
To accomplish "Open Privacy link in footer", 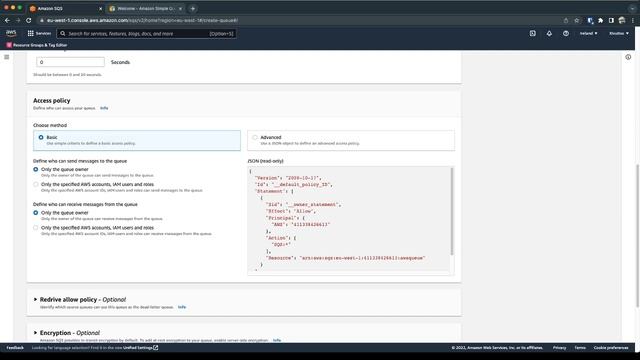I will tap(560, 348).
